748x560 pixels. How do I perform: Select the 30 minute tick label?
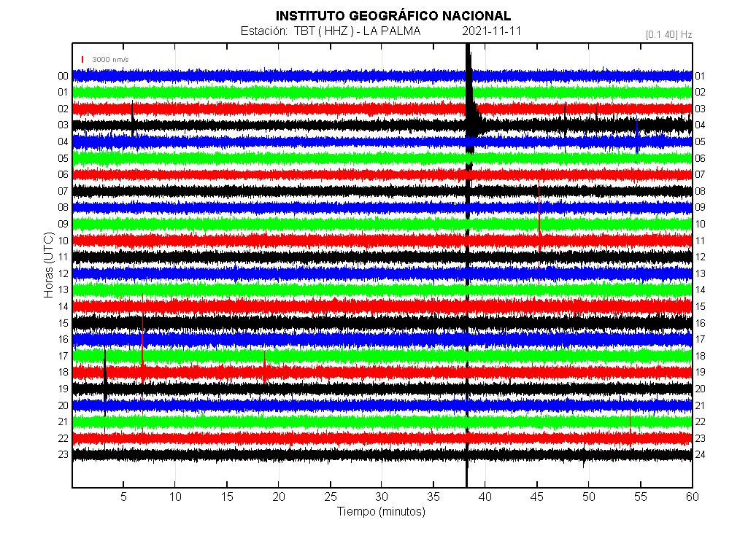pyautogui.click(x=382, y=497)
